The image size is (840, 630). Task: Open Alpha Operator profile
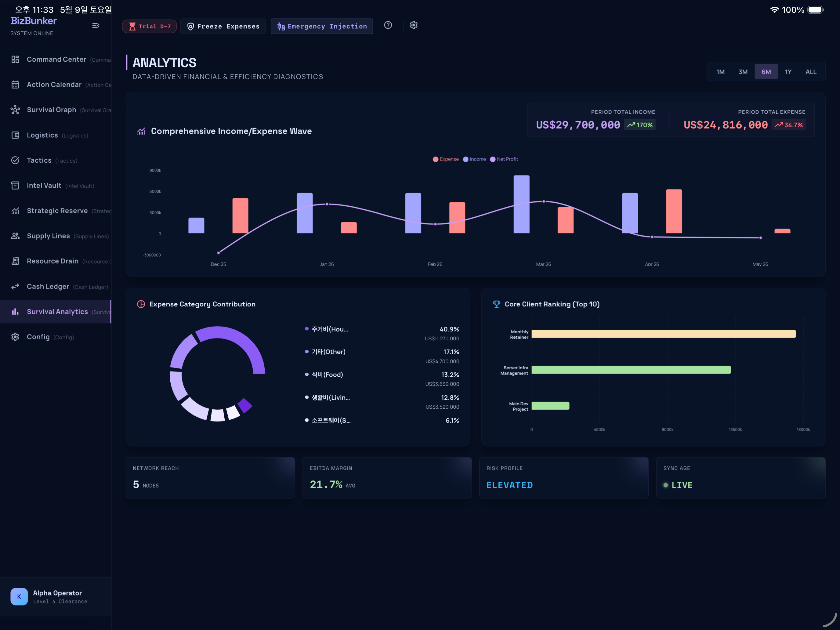pyautogui.click(x=56, y=597)
